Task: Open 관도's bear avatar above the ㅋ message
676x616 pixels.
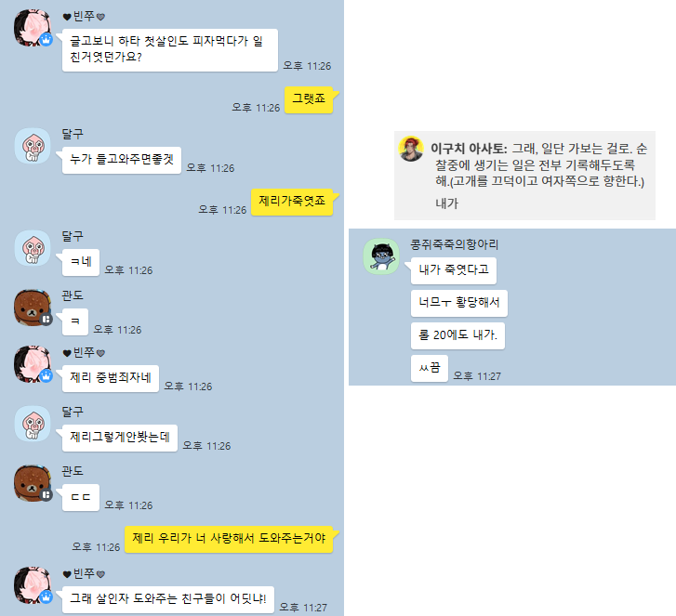Action: 33,308
